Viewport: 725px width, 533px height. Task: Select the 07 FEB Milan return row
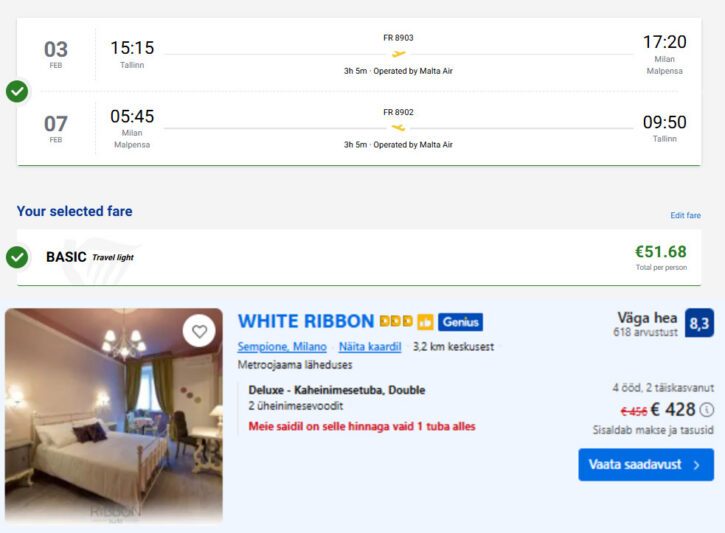click(x=359, y=129)
